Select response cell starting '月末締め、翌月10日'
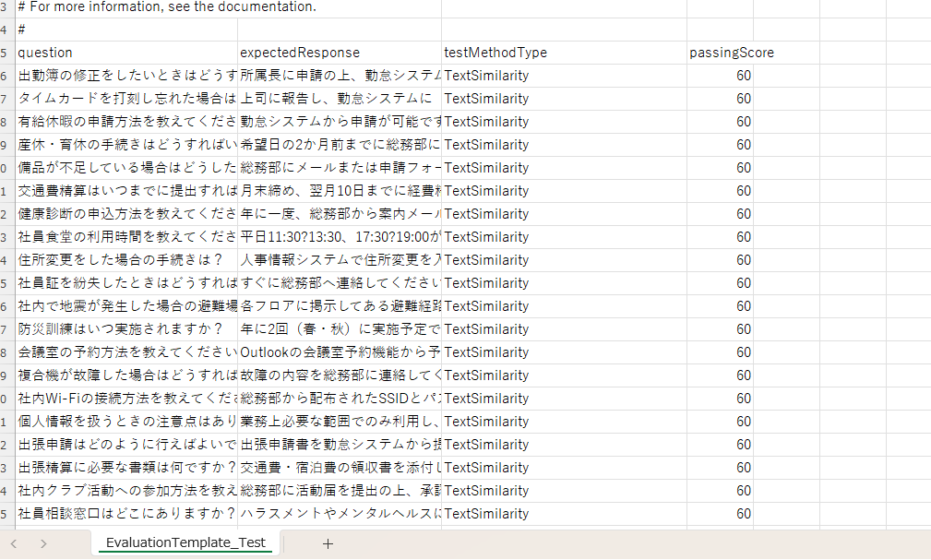This screenshot has height=560, width=931. (340, 191)
